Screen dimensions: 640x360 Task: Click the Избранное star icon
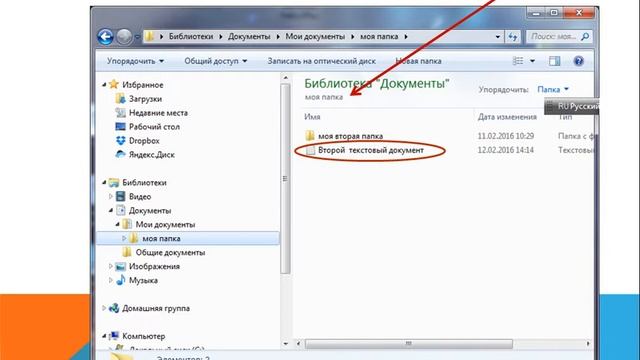114,84
